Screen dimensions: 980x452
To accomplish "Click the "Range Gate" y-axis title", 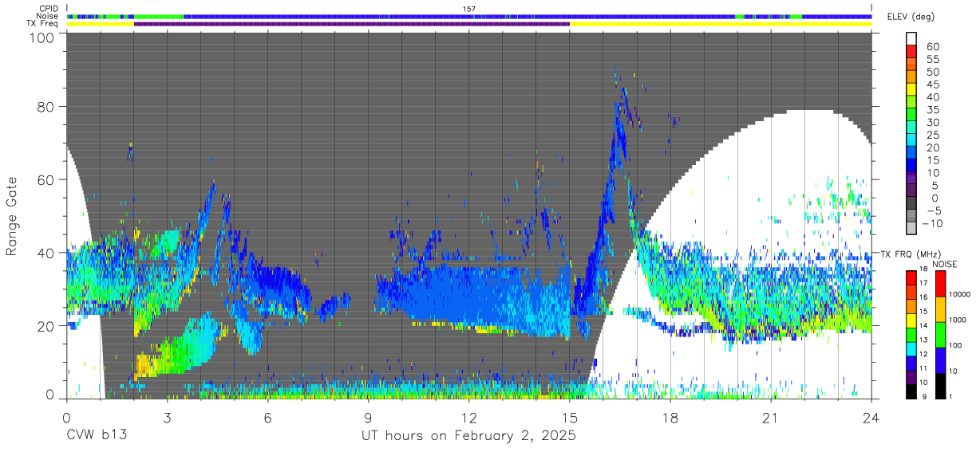I will 12,217.
